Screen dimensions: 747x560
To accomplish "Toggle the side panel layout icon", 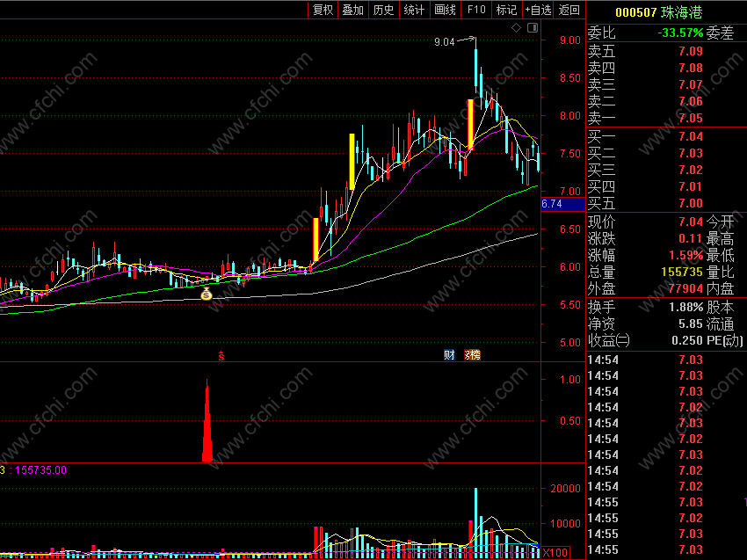I will coord(533,28).
